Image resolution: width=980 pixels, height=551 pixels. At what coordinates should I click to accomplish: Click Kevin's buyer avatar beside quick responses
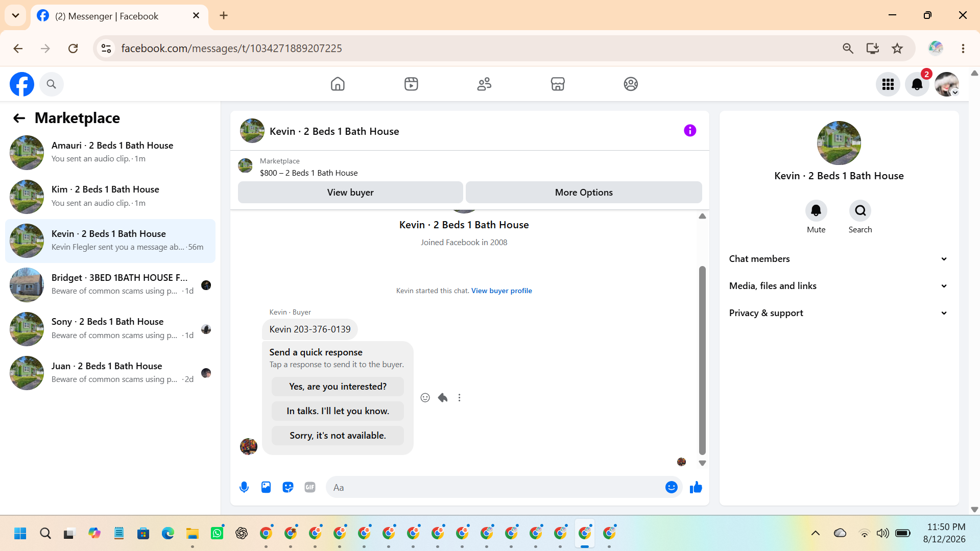pos(249,446)
